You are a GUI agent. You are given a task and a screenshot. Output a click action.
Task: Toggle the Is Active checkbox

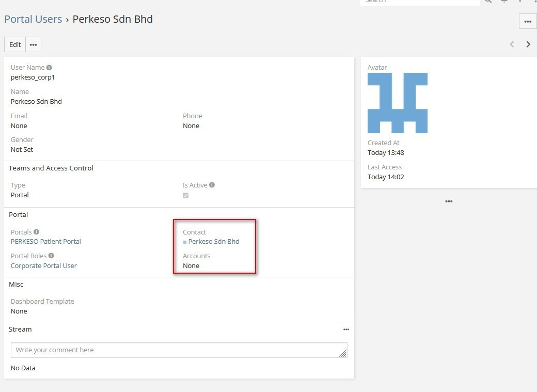tap(185, 195)
